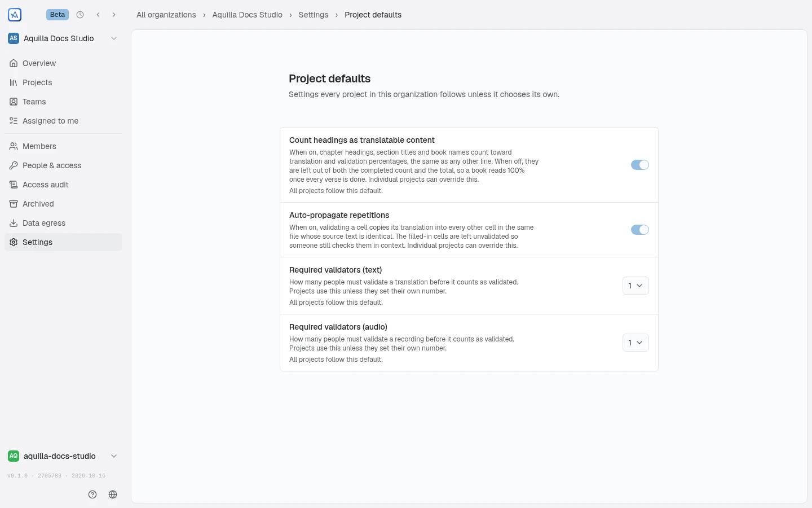Image resolution: width=812 pixels, height=508 pixels.
Task: Click the People & access key icon
Action: point(14,165)
